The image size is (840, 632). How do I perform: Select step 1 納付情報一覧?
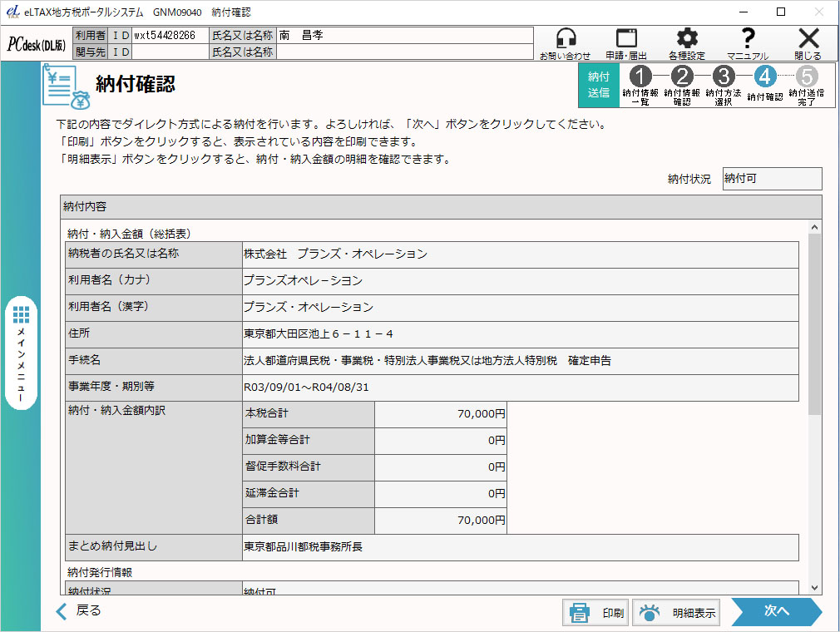click(640, 77)
